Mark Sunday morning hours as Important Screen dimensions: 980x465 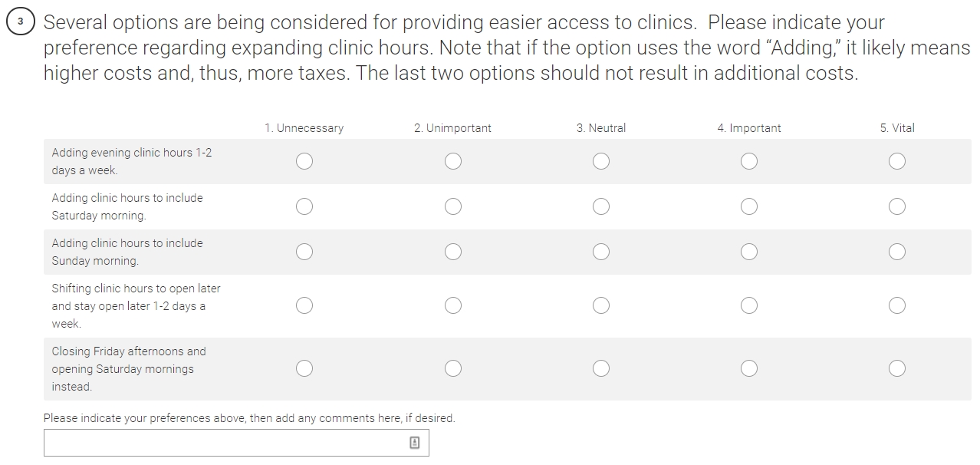[749, 252]
